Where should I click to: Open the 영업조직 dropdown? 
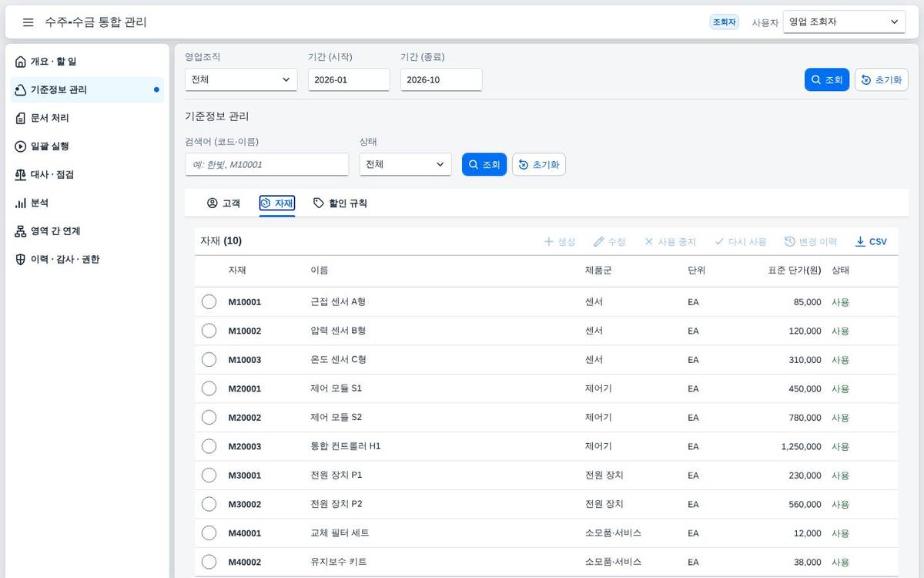(241, 79)
